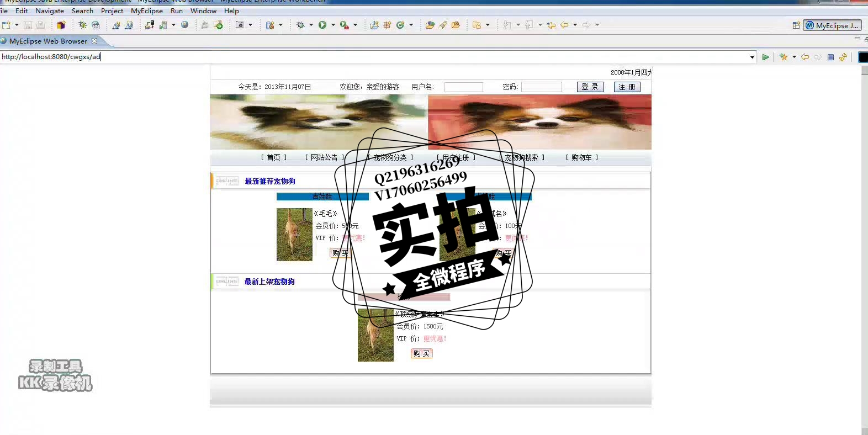The image size is (868, 435).
Task: Expand the Run configurations dropdown arrow
Action: [x=333, y=25]
